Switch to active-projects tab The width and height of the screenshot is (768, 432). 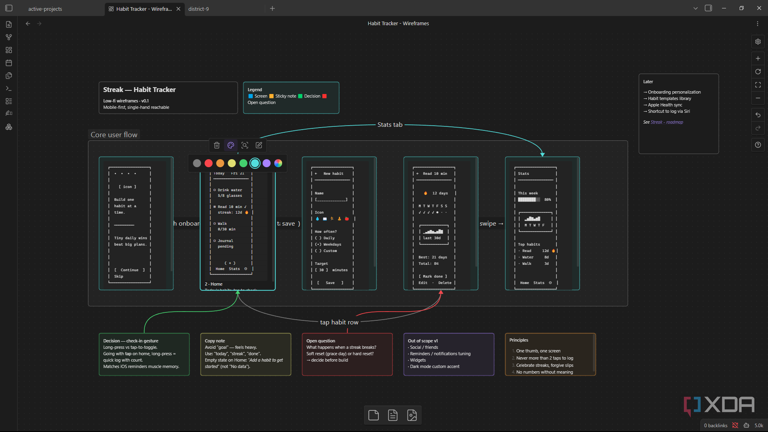pos(45,9)
